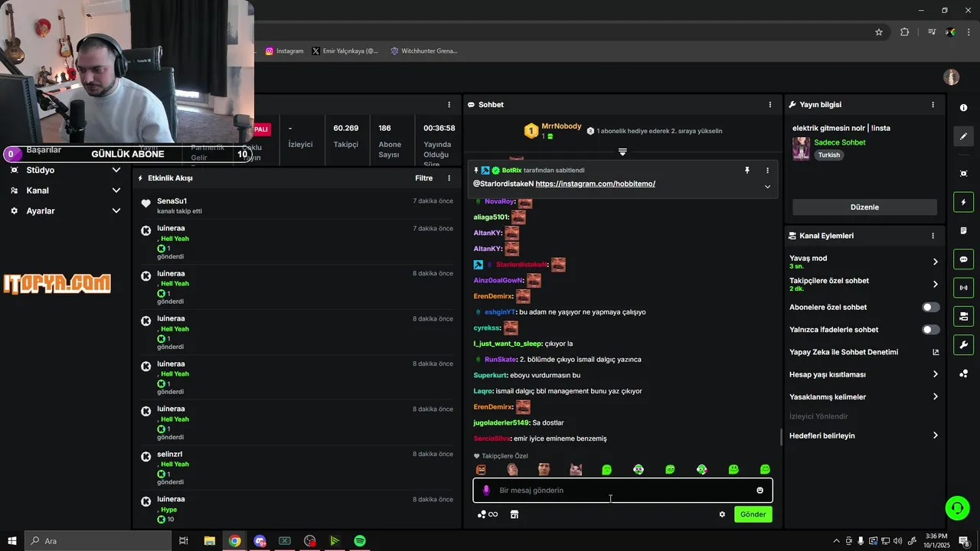Open Yavaş mod settings arrow

935,262
